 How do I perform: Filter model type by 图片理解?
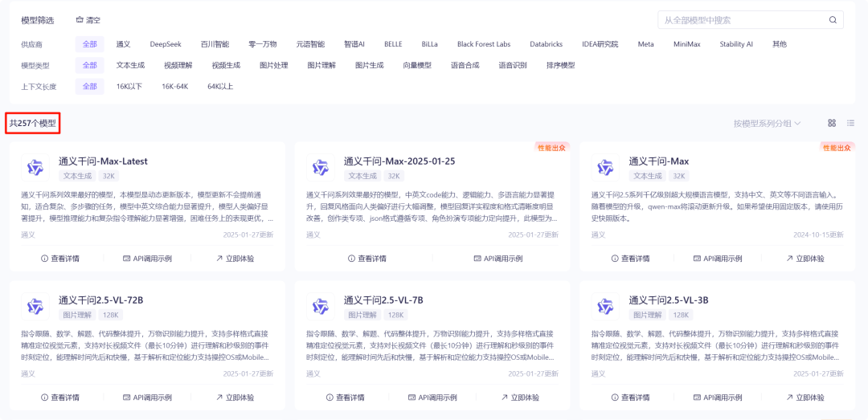[x=321, y=65]
